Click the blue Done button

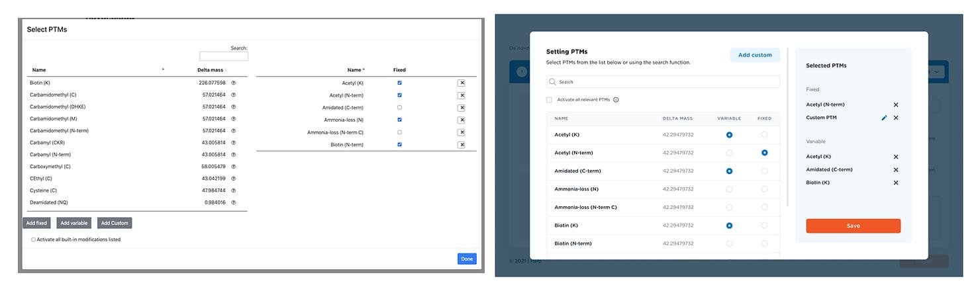(467, 259)
